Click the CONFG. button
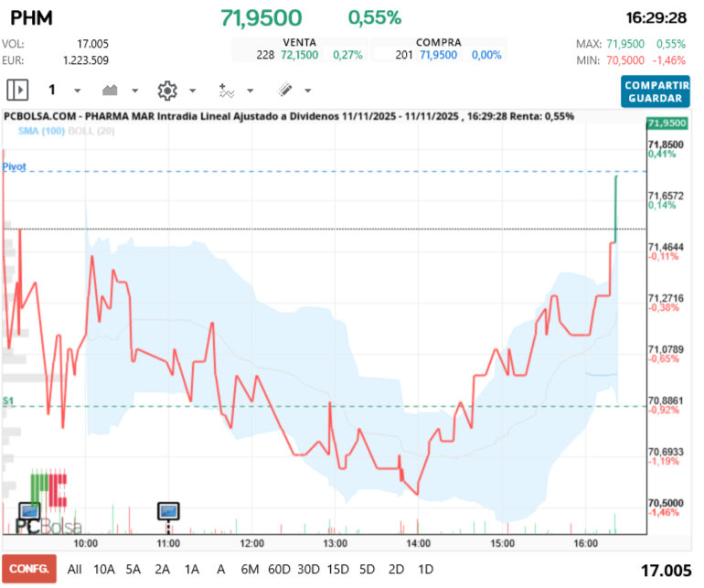This screenshot has width=704, height=588. tap(29, 569)
